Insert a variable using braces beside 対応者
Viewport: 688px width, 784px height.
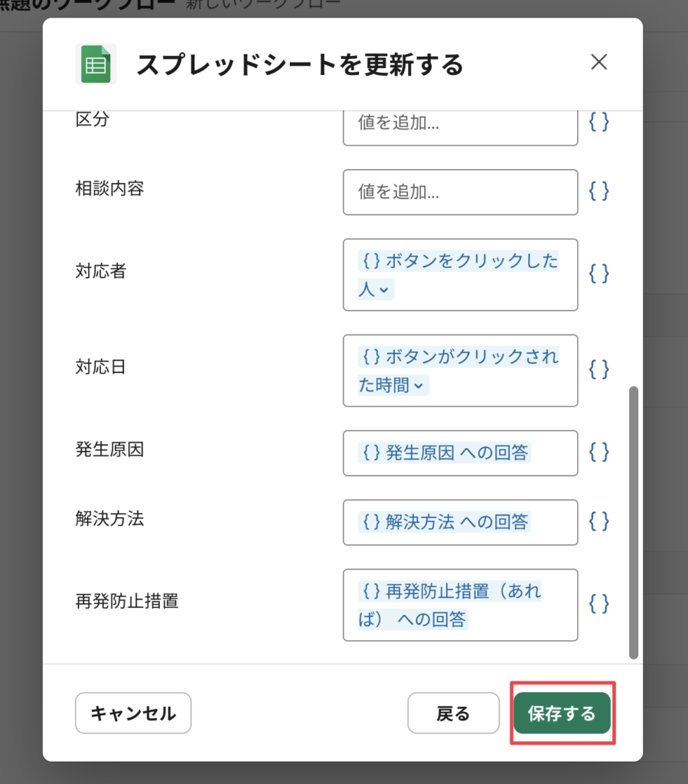[x=598, y=274]
